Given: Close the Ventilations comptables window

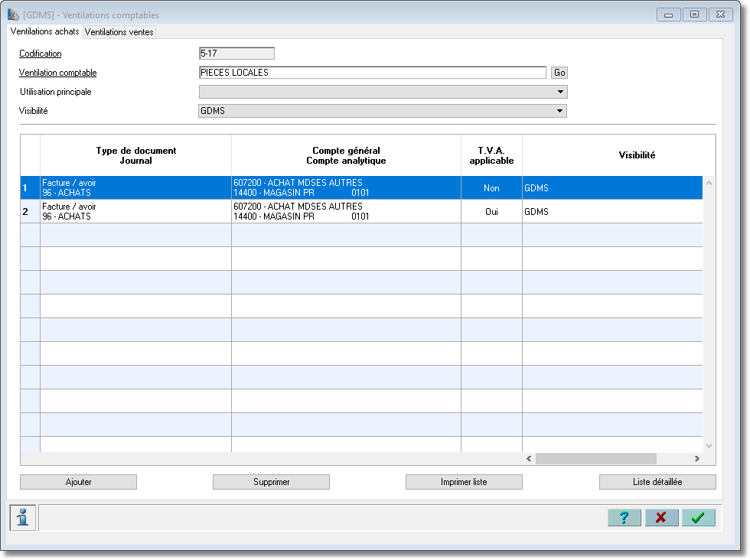Looking at the screenshot, I should [720, 15].
